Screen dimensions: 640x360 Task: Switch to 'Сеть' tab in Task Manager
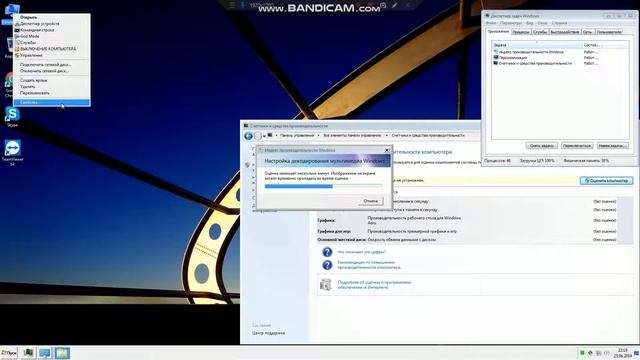point(587,32)
